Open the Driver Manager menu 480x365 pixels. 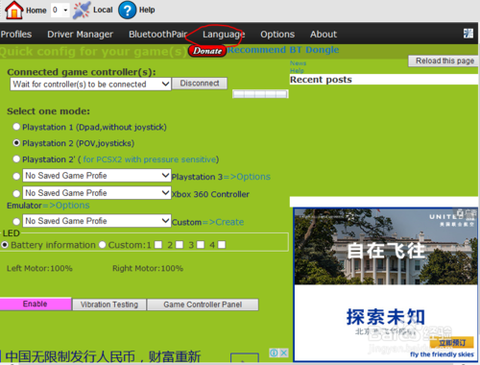click(80, 34)
